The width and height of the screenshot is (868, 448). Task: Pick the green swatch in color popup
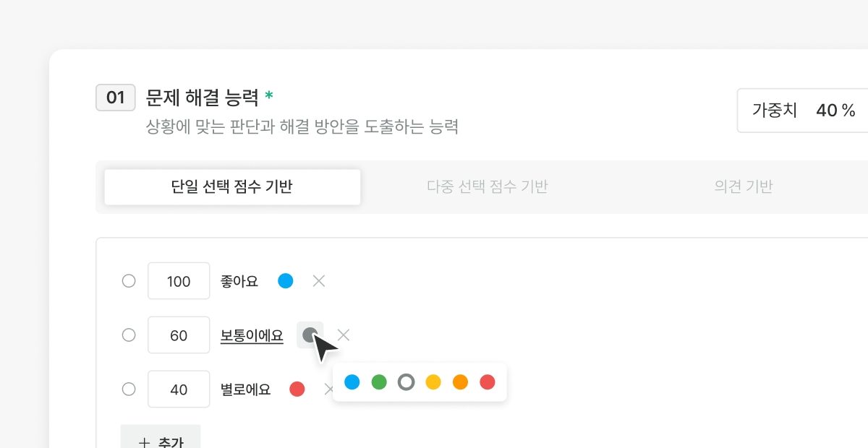379,382
